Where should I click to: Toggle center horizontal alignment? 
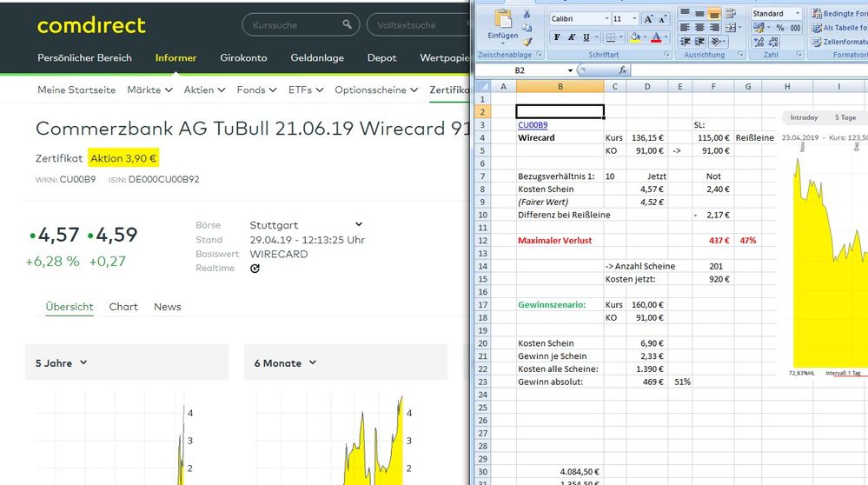point(699,28)
